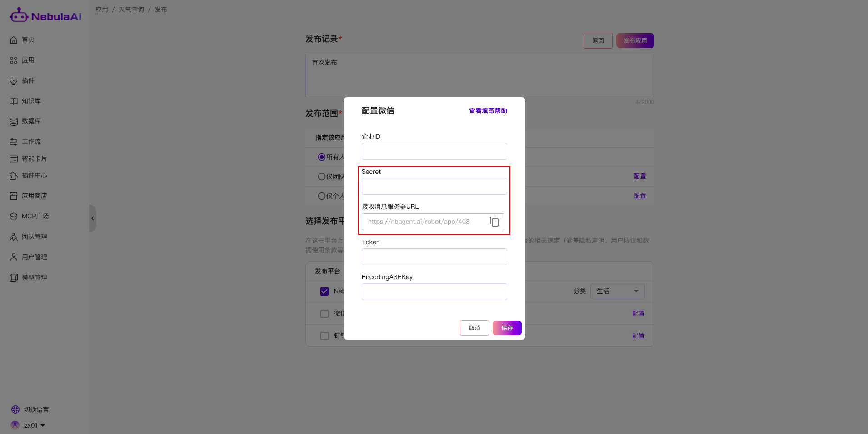Open 配置 link in 仅个人 row
The width and height of the screenshot is (868, 434).
point(640,196)
